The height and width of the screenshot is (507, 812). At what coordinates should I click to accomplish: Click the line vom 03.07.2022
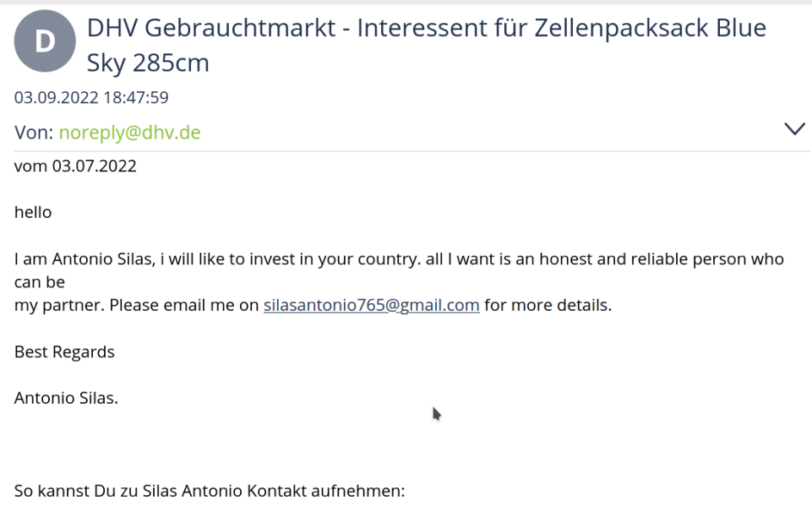click(x=75, y=166)
